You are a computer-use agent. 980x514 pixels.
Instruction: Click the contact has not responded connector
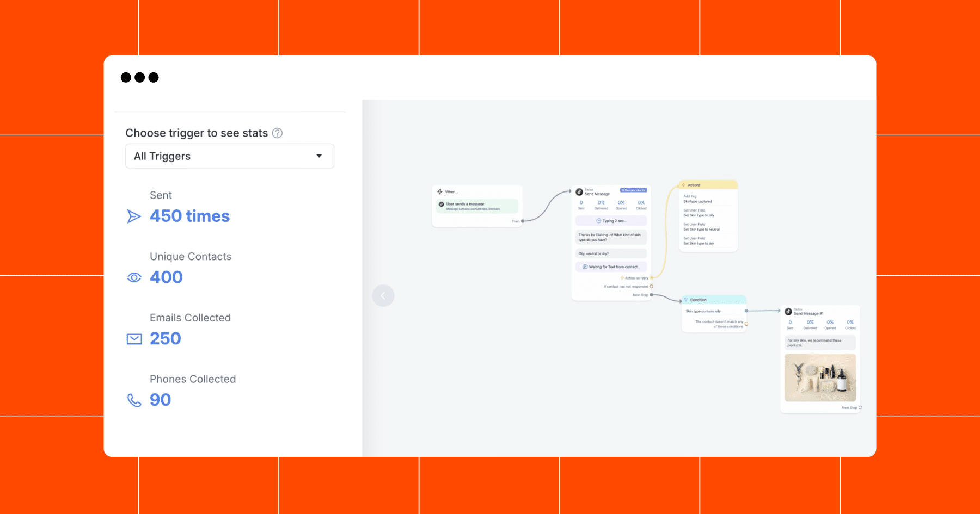(651, 287)
